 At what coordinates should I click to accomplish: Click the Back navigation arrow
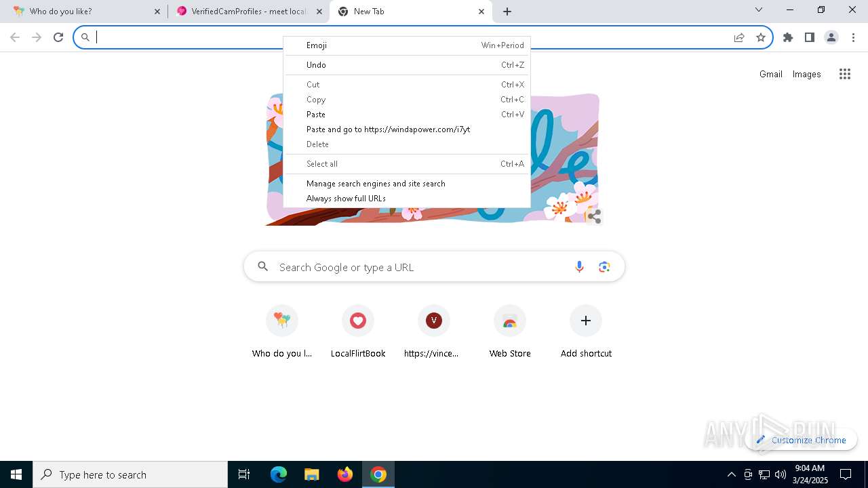point(15,37)
